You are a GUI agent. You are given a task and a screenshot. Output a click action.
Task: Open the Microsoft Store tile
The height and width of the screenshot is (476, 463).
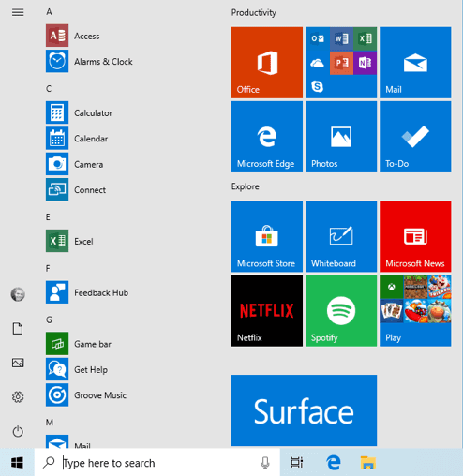(x=267, y=236)
